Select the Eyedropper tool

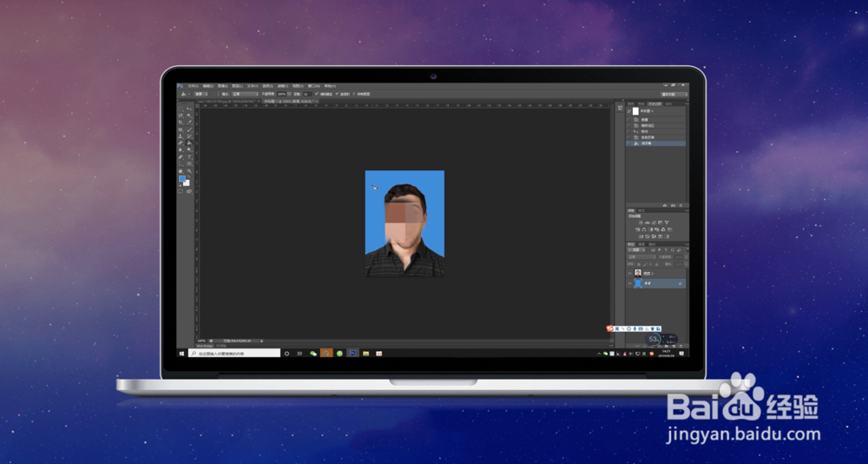point(189,122)
